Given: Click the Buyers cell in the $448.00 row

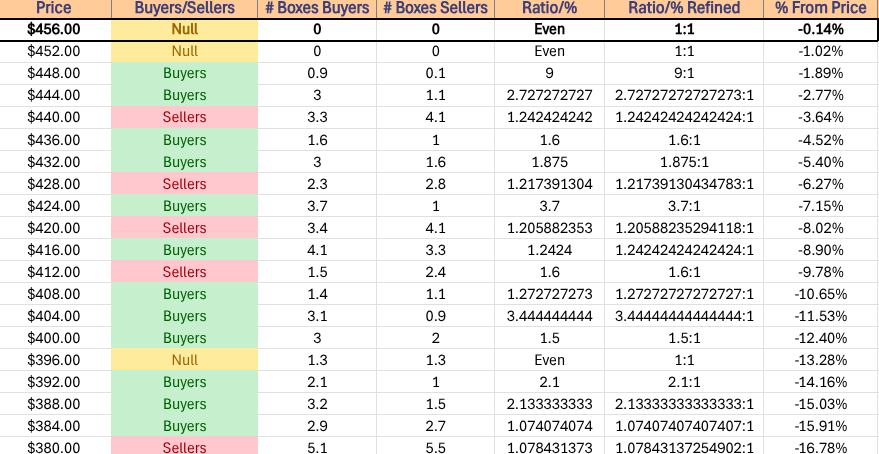Looking at the screenshot, I should [x=183, y=73].
